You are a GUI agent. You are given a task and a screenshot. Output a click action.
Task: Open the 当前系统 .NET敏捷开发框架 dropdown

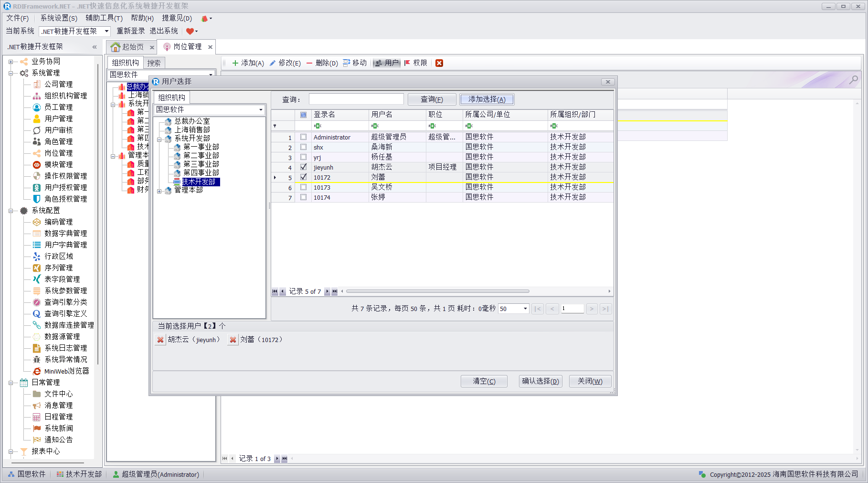tap(106, 32)
